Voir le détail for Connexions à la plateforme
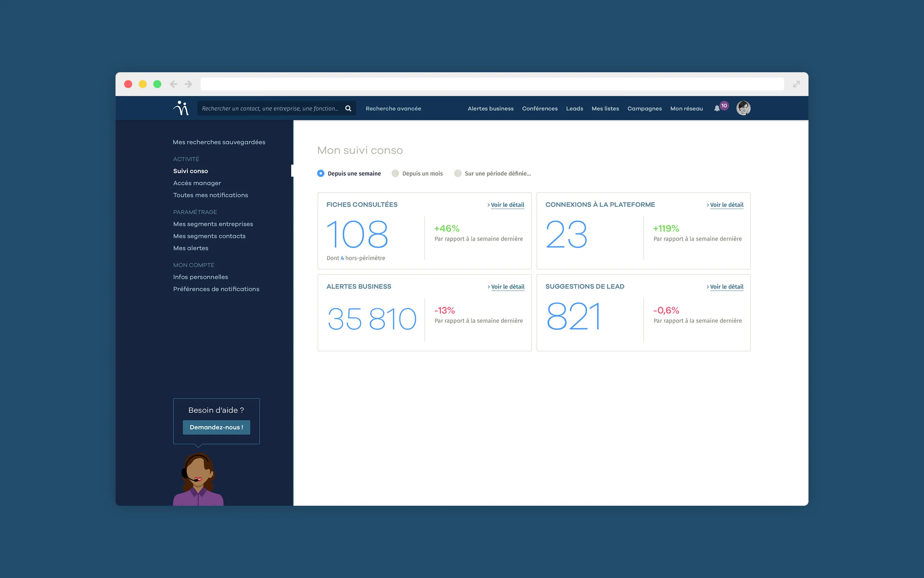Viewport: 924px width, 578px height. pyautogui.click(x=725, y=205)
